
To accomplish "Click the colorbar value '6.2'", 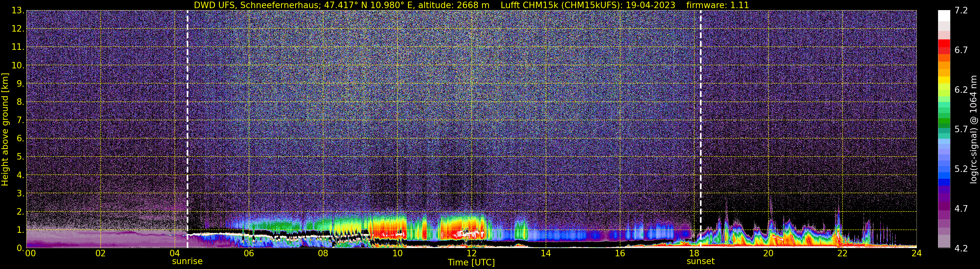I will [x=961, y=90].
